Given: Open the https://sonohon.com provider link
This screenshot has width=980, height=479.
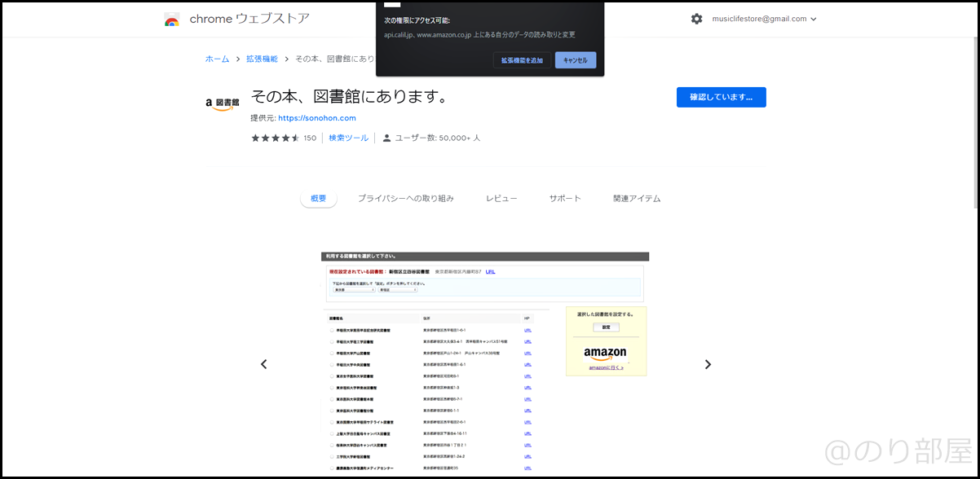Looking at the screenshot, I should tap(317, 118).
